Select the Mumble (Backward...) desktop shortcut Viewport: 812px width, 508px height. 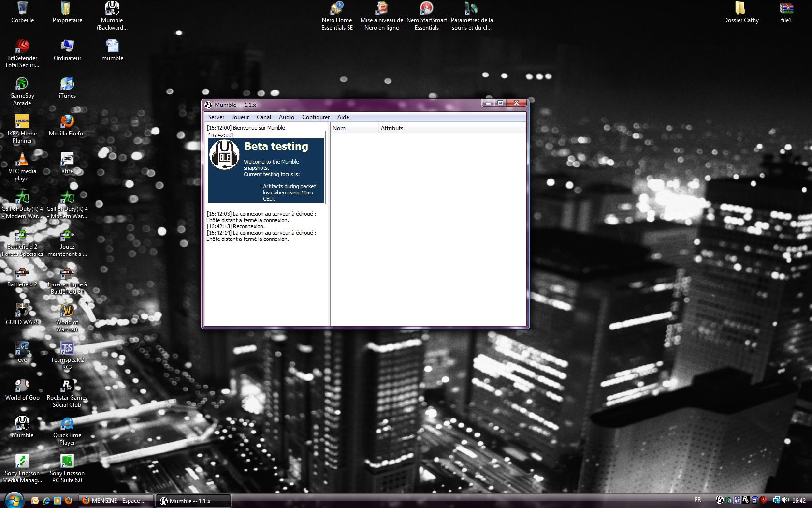click(x=112, y=15)
